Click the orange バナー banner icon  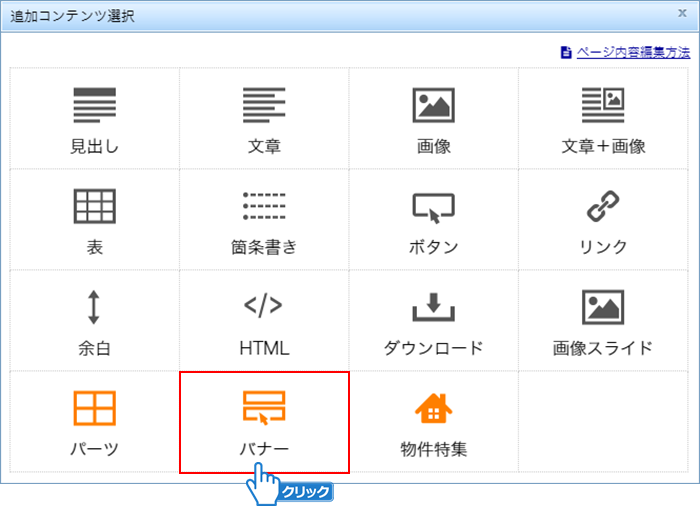point(264,408)
